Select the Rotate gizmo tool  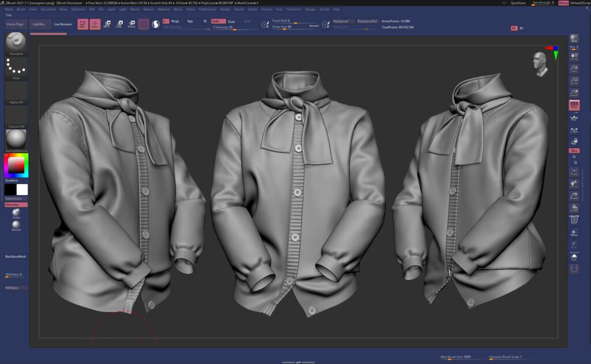pos(131,24)
